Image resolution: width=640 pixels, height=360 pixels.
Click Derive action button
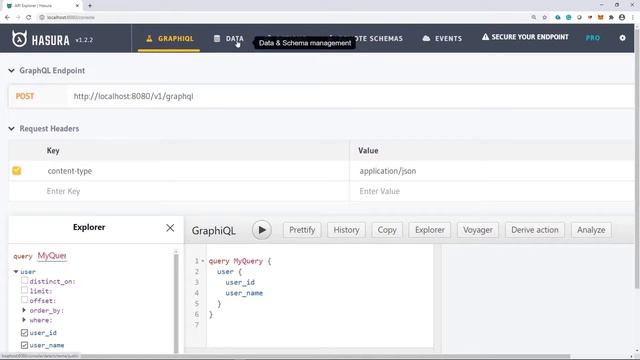pyautogui.click(x=535, y=230)
